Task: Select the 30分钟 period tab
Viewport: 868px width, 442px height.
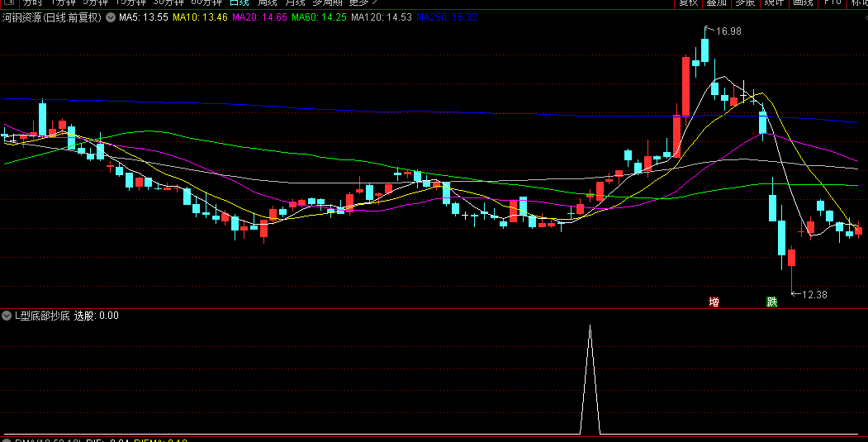Action: [168, 2]
